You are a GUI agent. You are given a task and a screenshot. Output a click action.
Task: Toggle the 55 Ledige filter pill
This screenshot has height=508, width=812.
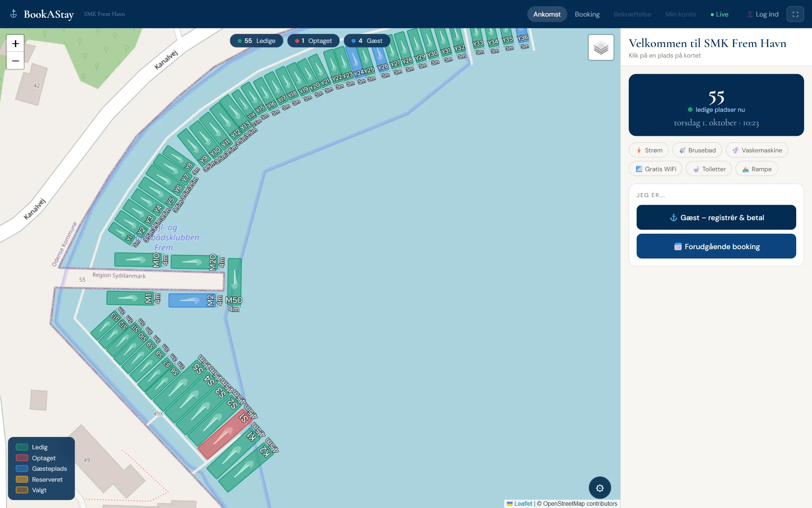coord(256,41)
